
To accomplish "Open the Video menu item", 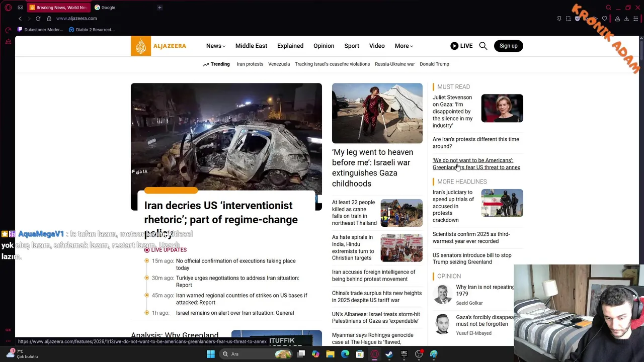I will (377, 46).
